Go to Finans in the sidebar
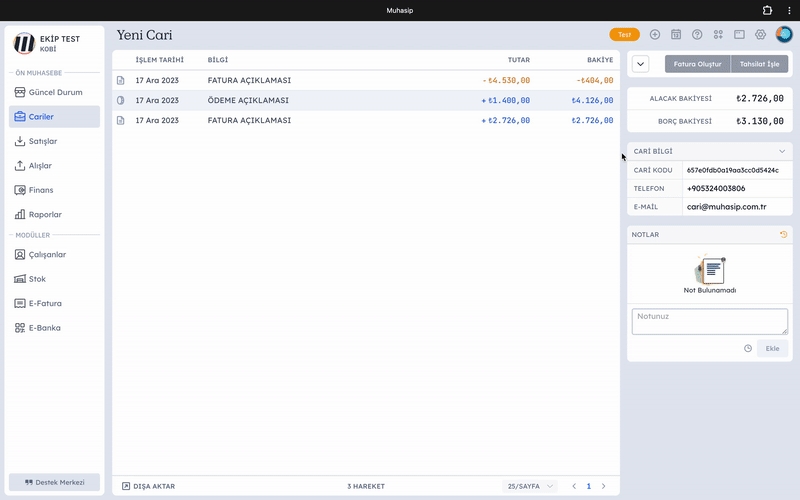This screenshot has height=500, width=800. point(40,190)
